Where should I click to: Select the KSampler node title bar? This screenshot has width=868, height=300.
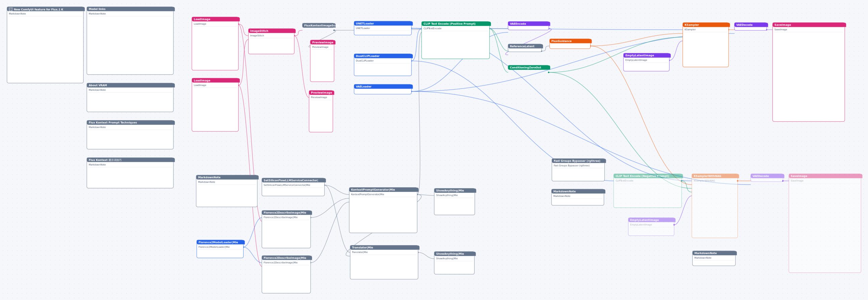[x=706, y=25]
